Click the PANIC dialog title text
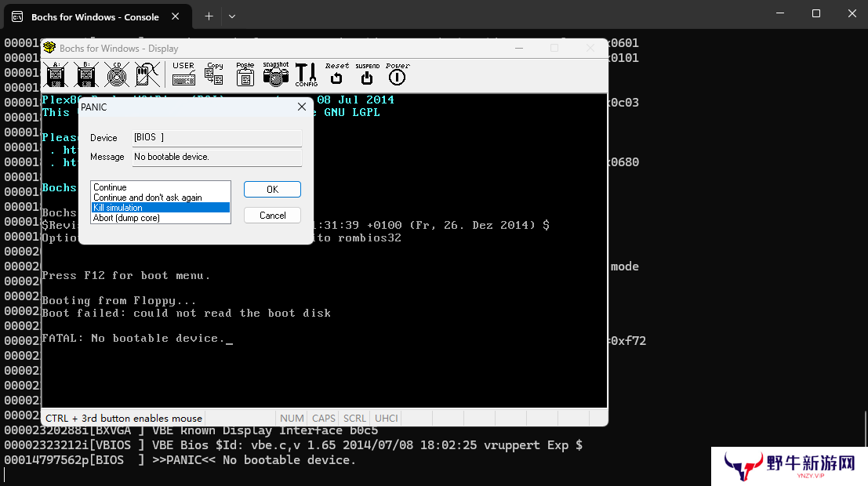Image resolution: width=868 pixels, height=486 pixels. click(94, 107)
